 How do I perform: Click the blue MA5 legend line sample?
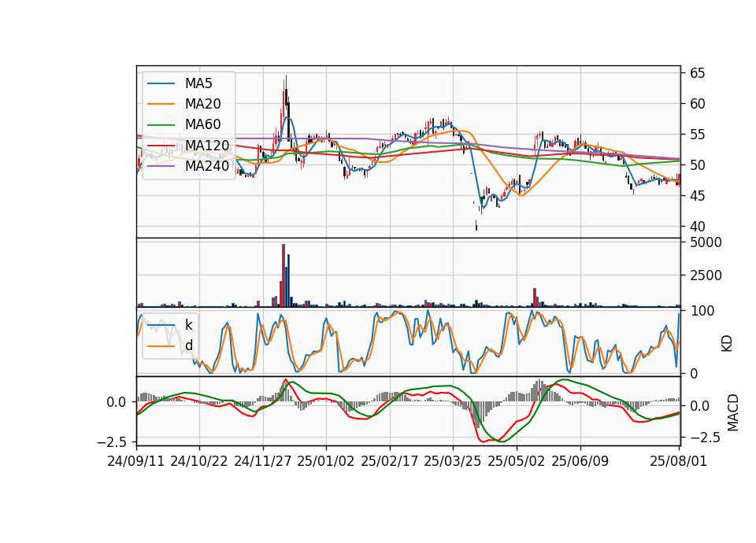(161, 83)
